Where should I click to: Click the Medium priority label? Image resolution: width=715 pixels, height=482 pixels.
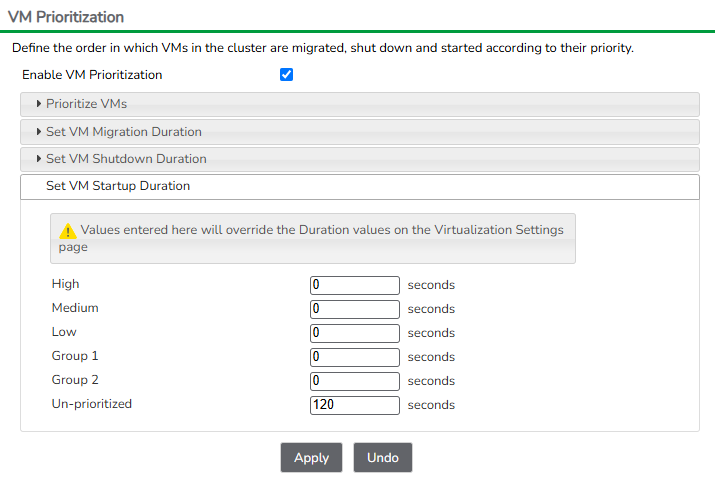pyautogui.click(x=75, y=308)
